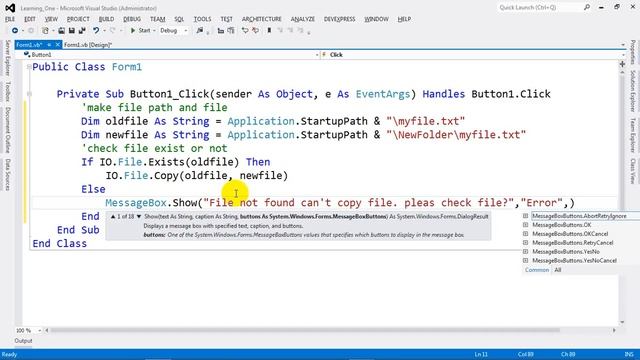Switch IntelliSense to the All tab

(x=558, y=270)
